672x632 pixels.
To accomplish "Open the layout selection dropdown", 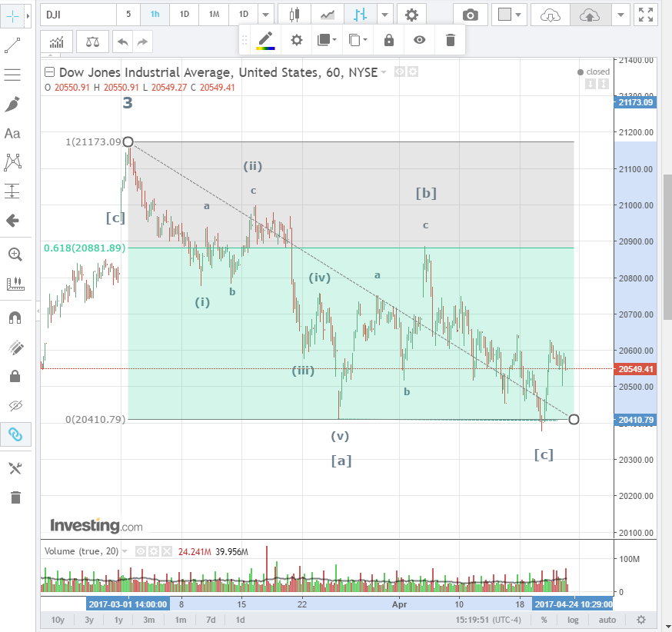I will tap(509, 15).
